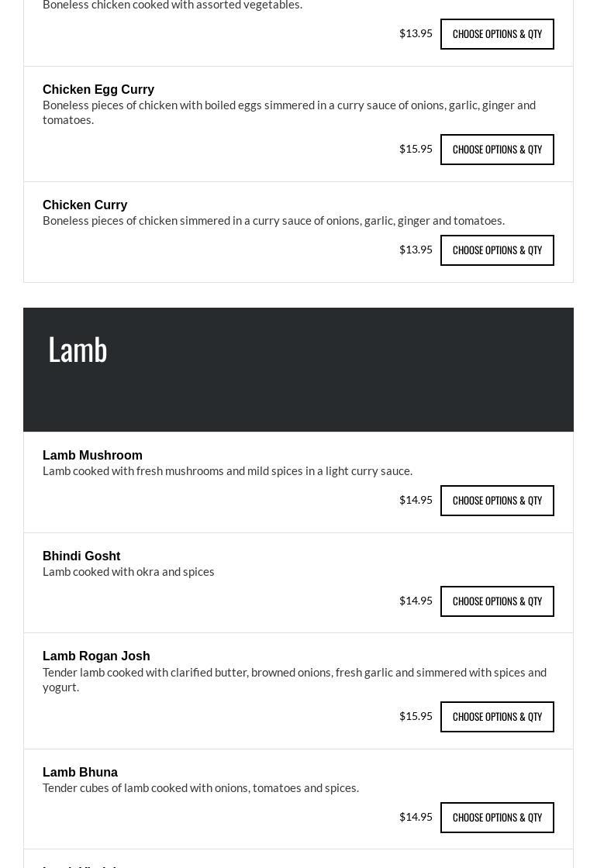Click the Lamb section heading
The height and width of the screenshot is (868, 597).
78,350
